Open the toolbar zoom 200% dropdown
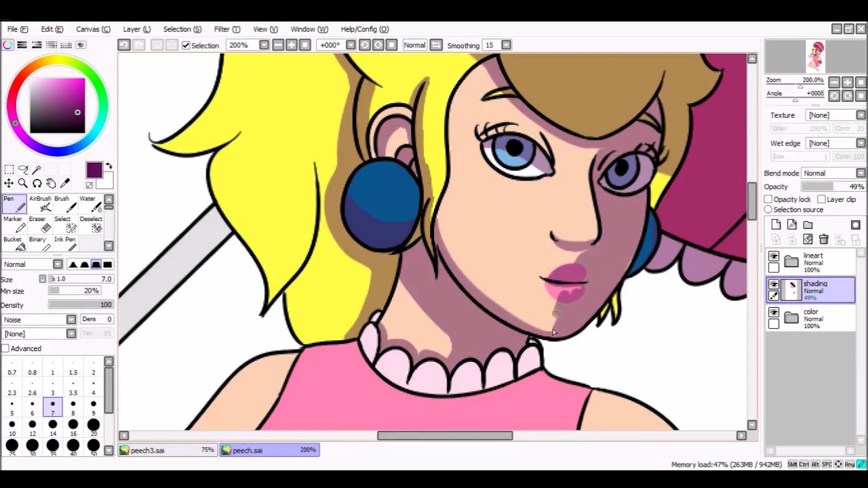 (264, 45)
